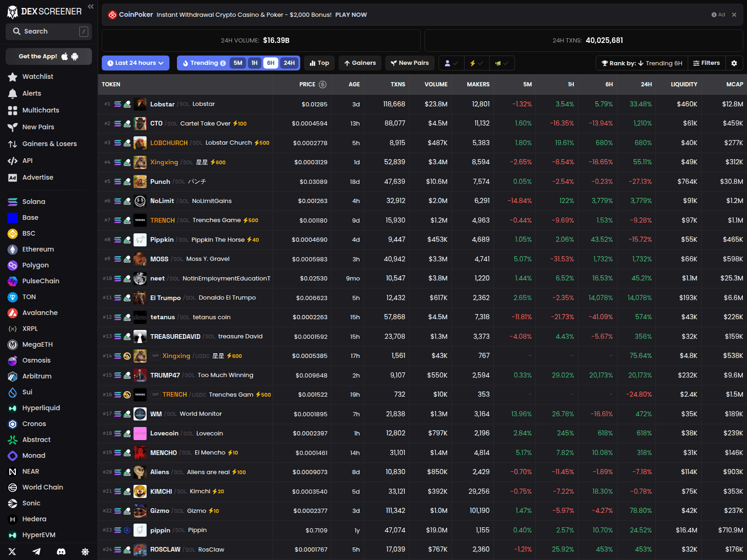Select BSC chain icon

pos(13,233)
